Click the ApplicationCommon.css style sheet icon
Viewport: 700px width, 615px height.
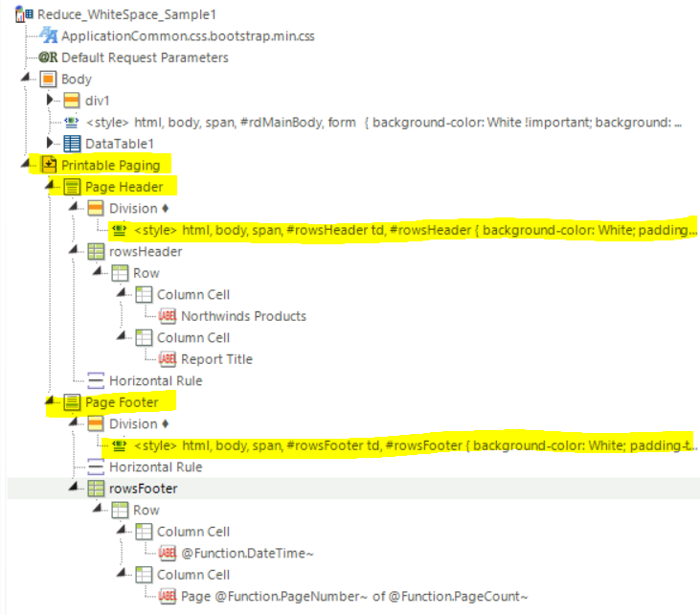[48, 35]
